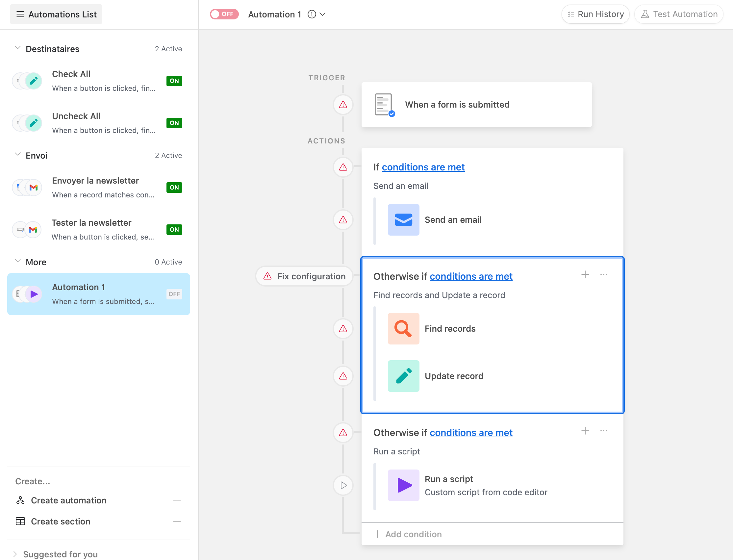Expand the Suggested for you section

click(15, 554)
